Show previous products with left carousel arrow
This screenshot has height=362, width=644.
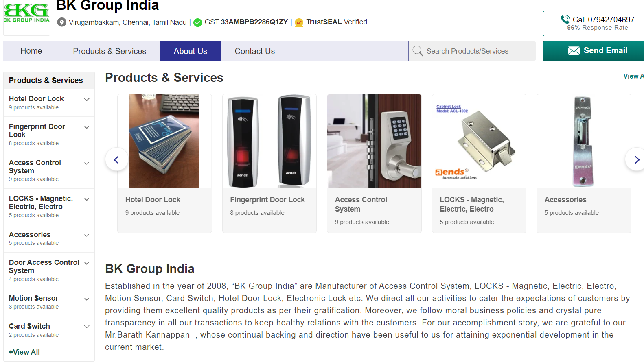pyautogui.click(x=117, y=159)
